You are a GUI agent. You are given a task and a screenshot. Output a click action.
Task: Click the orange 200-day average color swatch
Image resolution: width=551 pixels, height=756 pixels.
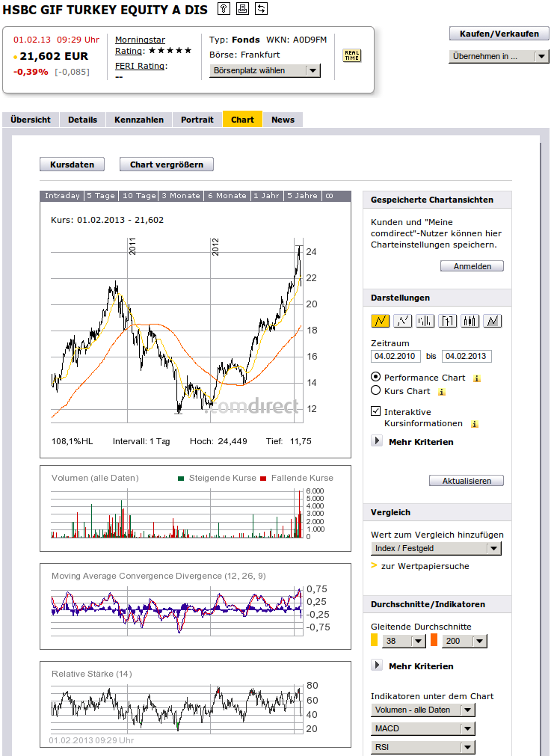click(434, 640)
